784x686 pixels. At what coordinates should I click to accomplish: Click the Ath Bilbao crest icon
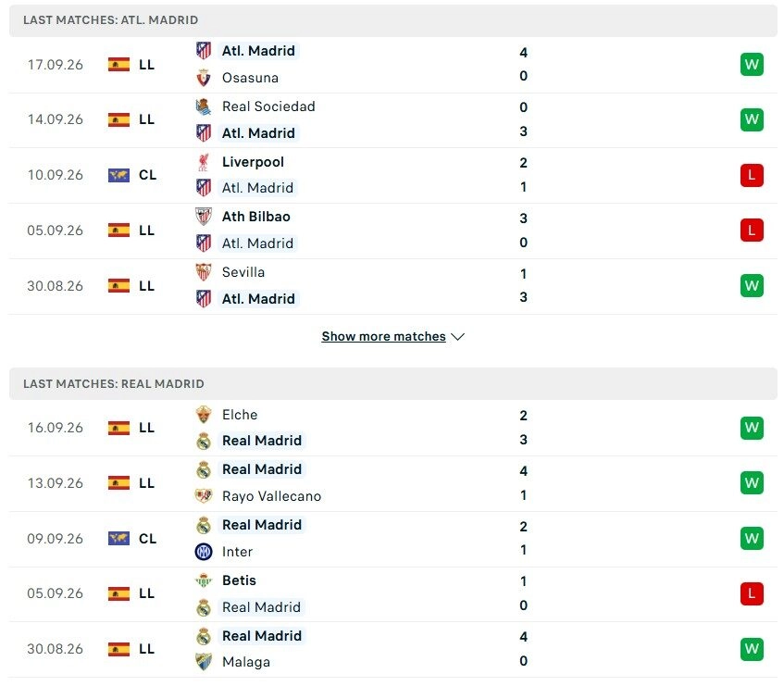click(x=203, y=217)
